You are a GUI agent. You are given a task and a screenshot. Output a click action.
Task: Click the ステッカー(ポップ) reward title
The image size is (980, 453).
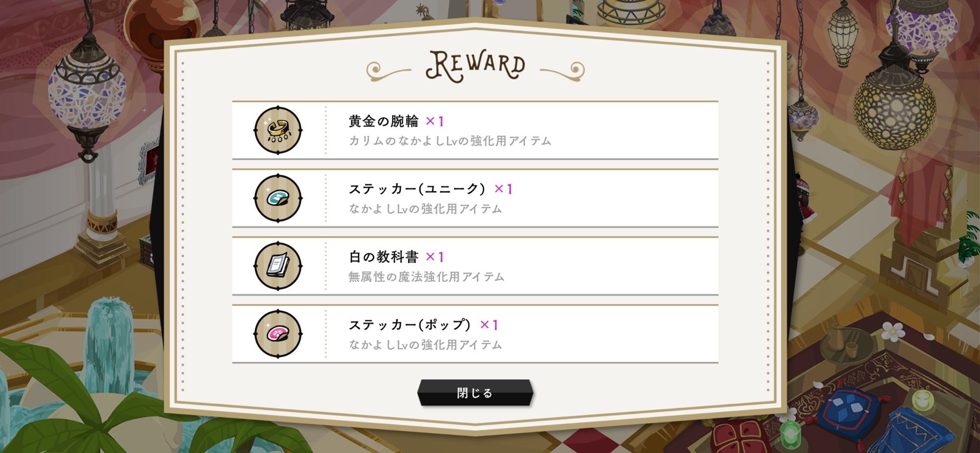pyautogui.click(x=410, y=325)
